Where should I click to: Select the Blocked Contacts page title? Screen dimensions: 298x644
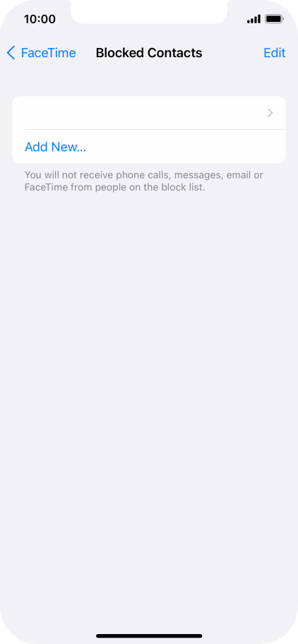pos(149,53)
